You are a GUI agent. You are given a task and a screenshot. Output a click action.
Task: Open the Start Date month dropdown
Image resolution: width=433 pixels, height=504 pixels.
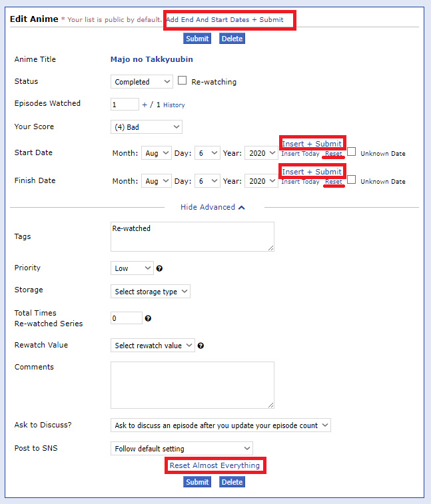point(157,153)
